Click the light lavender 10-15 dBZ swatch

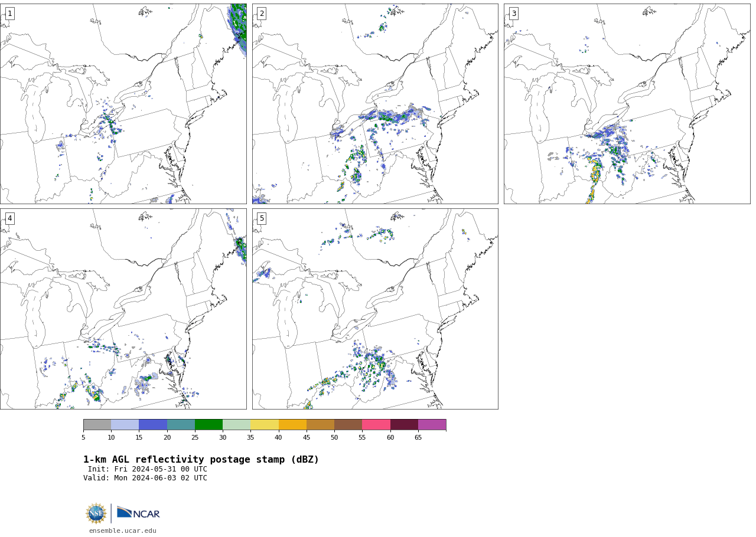click(125, 425)
